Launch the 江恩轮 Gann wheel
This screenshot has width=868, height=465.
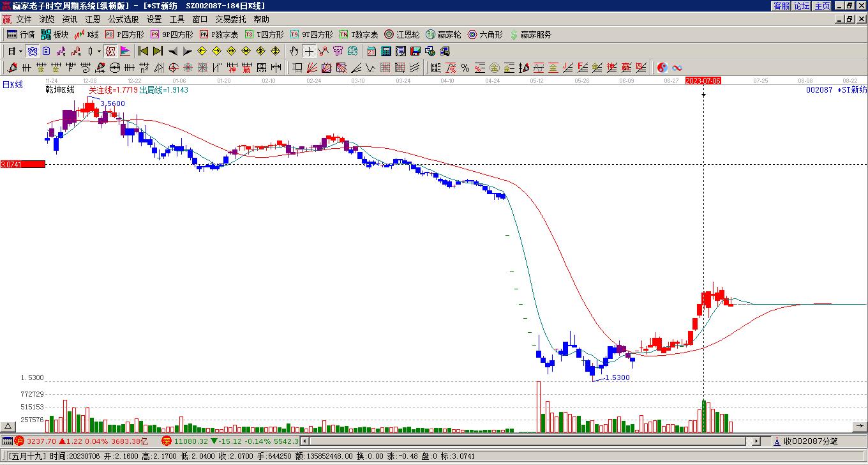[x=402, y=34]
